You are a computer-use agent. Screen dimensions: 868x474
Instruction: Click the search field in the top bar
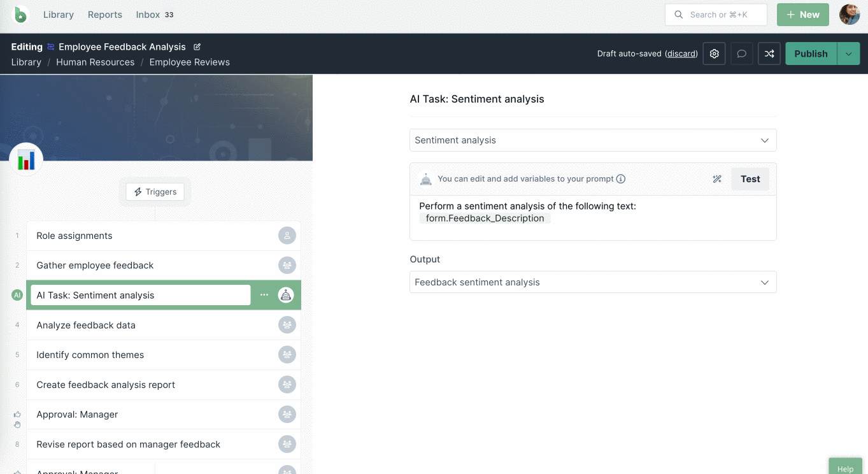click(x=715, y=14)
